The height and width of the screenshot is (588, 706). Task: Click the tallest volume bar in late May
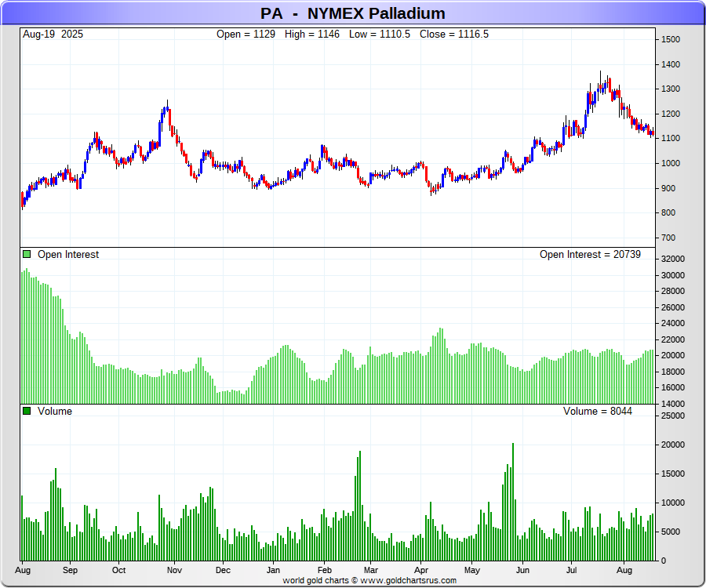coord(513,502)
